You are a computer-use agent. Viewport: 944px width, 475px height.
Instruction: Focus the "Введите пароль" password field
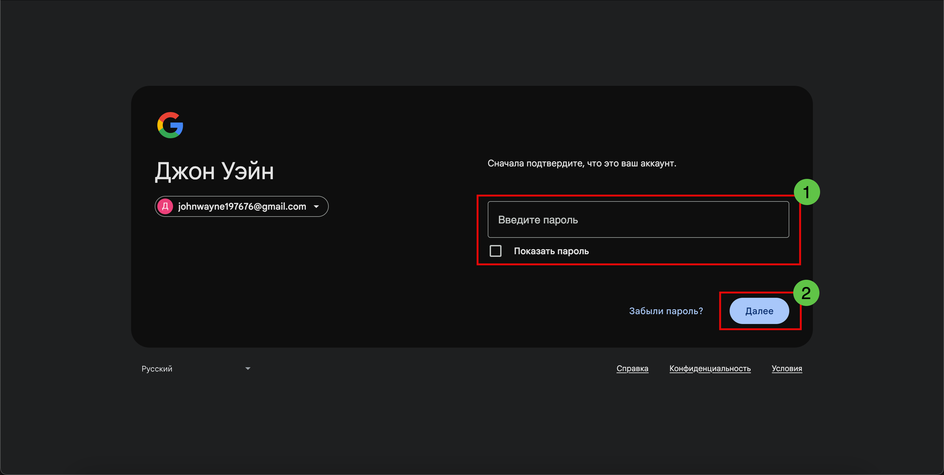click(638, 220)
